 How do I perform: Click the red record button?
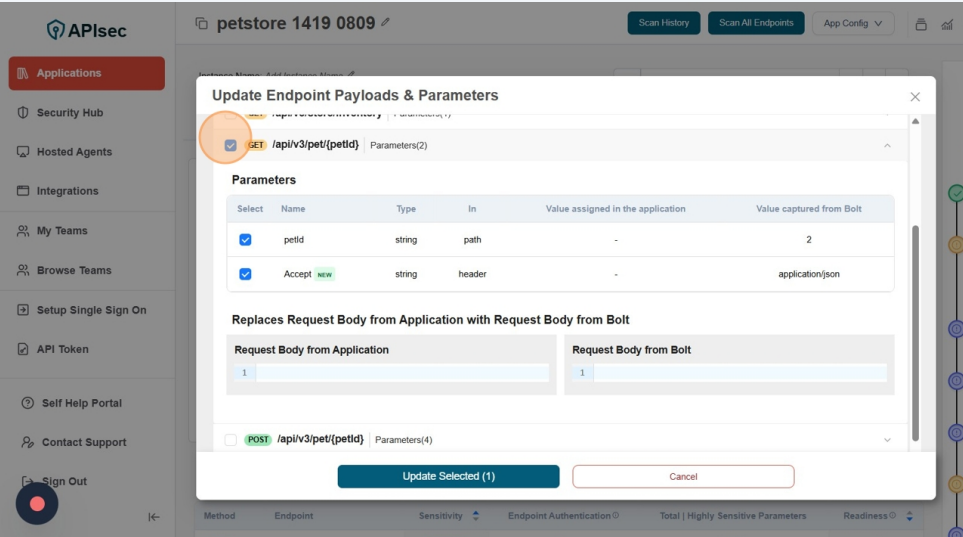click(x=37, y=504)
